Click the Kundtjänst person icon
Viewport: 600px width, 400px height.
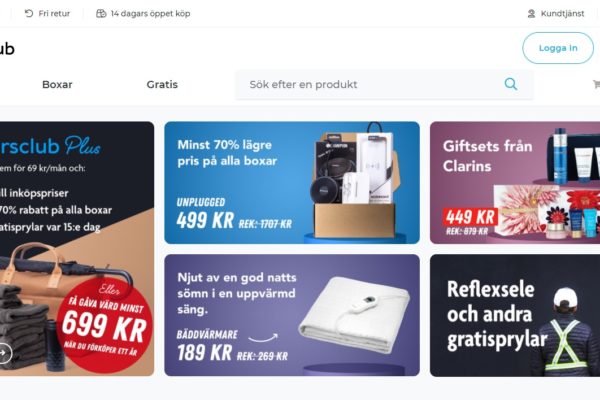click(531, 14)
